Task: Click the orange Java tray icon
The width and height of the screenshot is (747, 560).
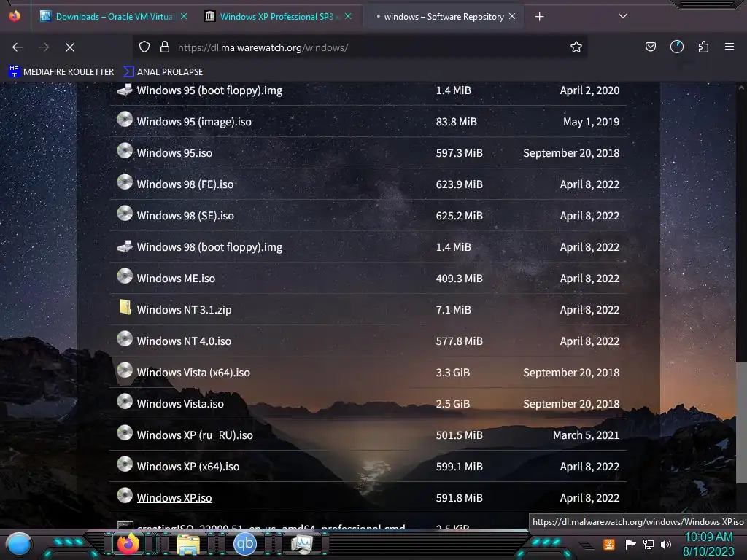Action: (x=609, y=544)
